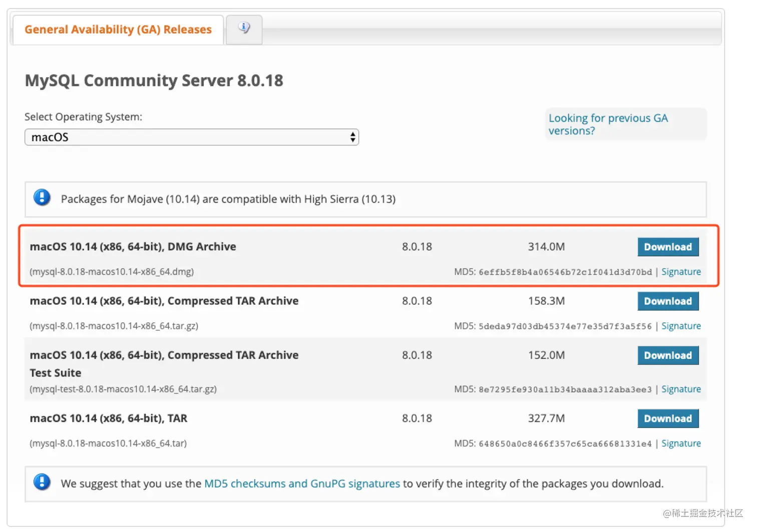
Task: Select filename mysql-8.0.18-macos10.14-x86_64.tar text
Action: (x=108, y=443)
